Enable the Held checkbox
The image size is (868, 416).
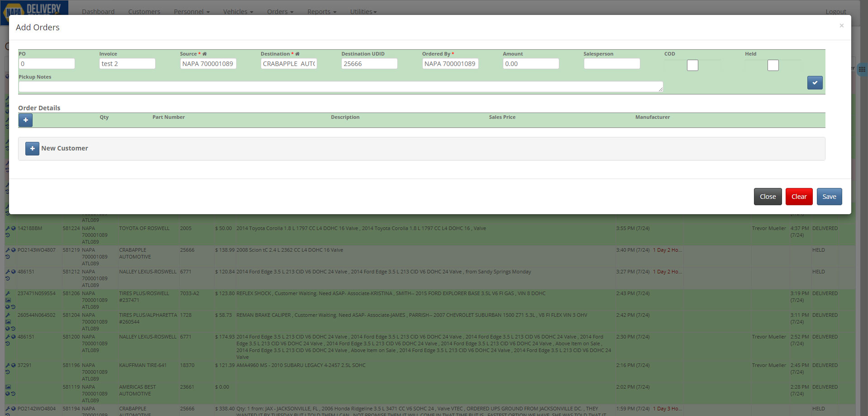[773, 65]
